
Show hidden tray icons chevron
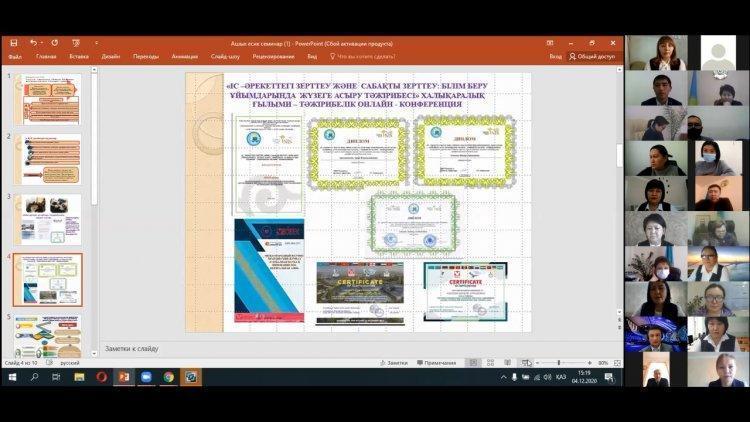pos(503,377)
